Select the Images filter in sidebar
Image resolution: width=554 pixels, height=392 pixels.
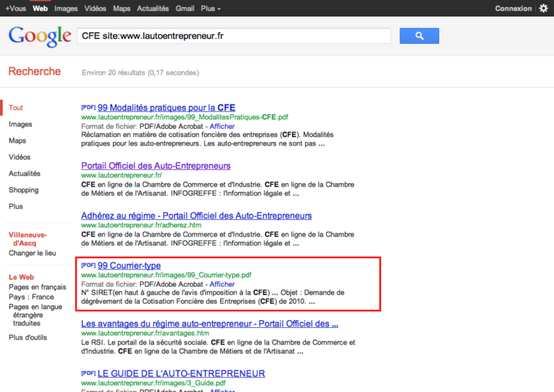[x=20, y=124]
